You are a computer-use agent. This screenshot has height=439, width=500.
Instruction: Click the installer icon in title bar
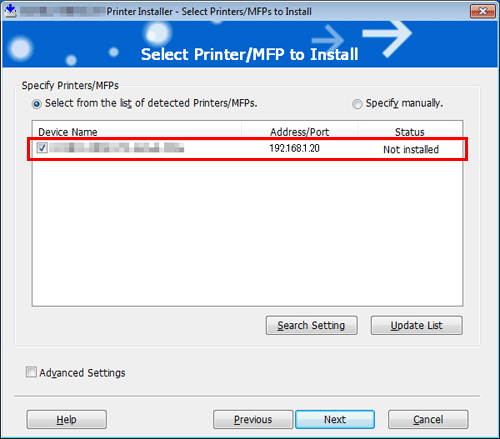tap(11, 11)
